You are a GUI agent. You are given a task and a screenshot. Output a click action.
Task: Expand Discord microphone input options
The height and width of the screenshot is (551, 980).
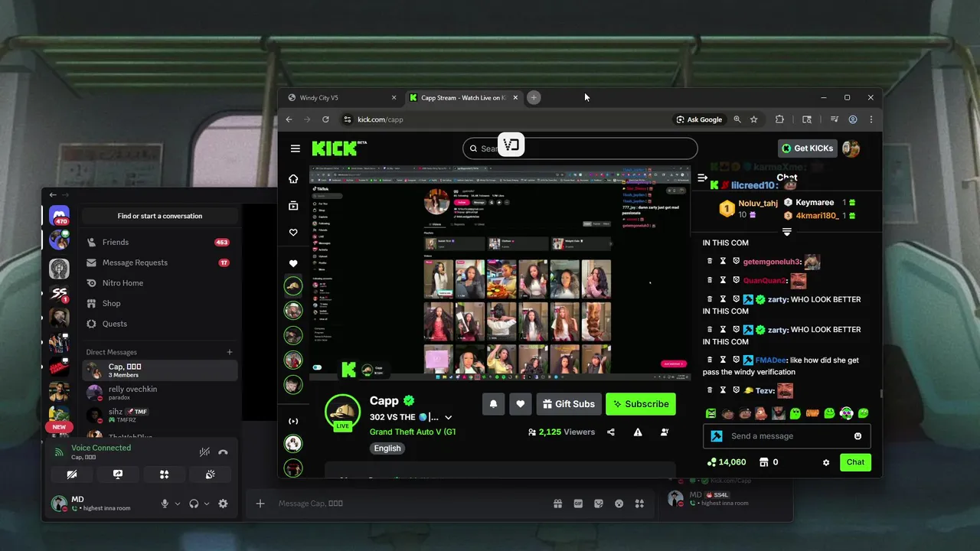178,504
